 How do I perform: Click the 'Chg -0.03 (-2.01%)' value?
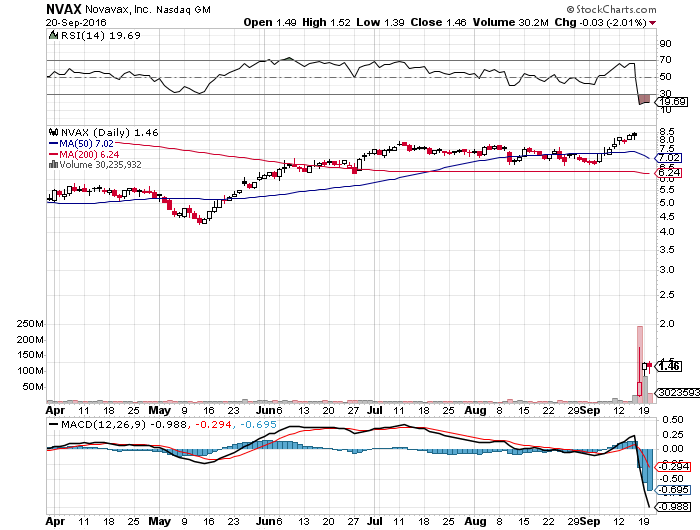pyautogui.click(x=600, y=22)
